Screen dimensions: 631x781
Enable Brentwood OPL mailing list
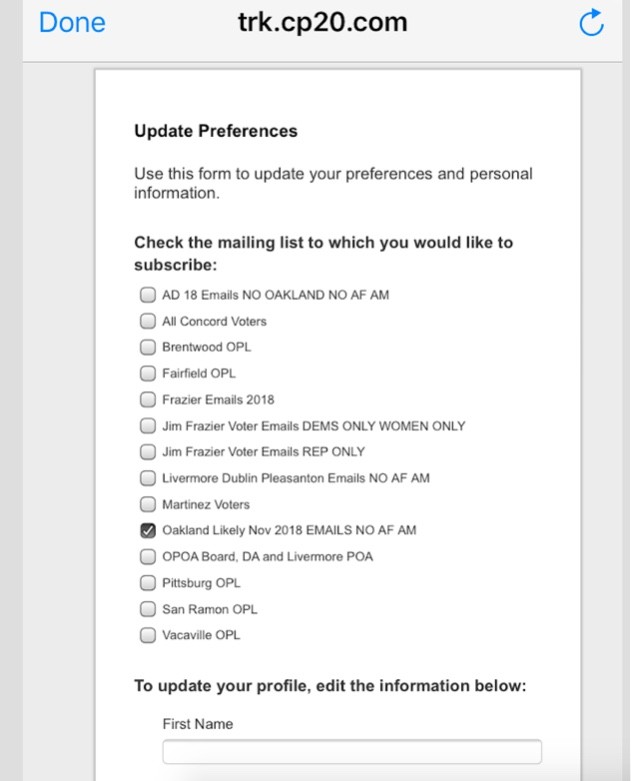pos(147,347)
